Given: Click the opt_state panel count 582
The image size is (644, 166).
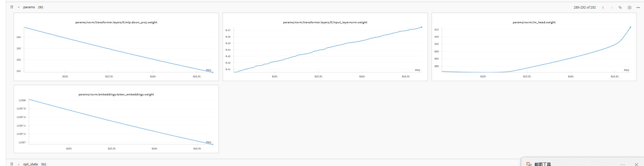Looking at the screenshot, I should point(44,164).
